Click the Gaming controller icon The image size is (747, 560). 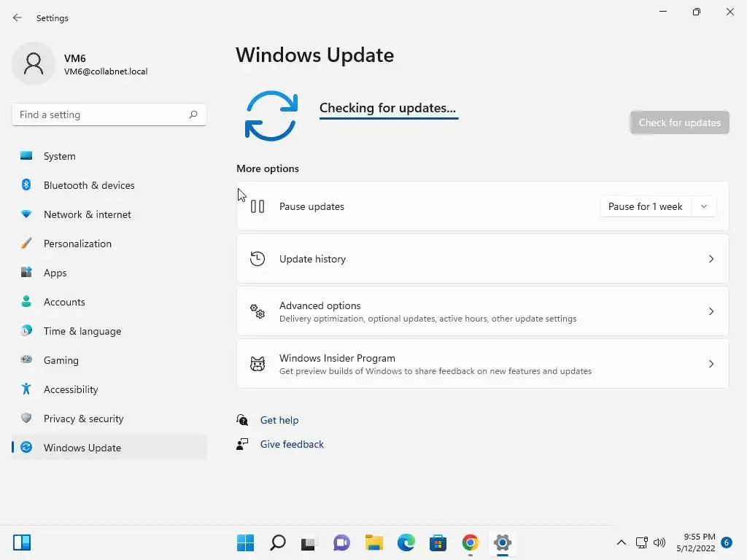(26, 359)
